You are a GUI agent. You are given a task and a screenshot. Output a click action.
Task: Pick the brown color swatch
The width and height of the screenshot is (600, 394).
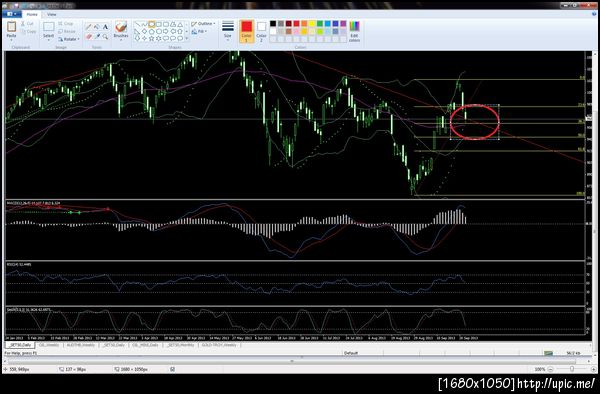pyautogui.click(x=289, y=31)
